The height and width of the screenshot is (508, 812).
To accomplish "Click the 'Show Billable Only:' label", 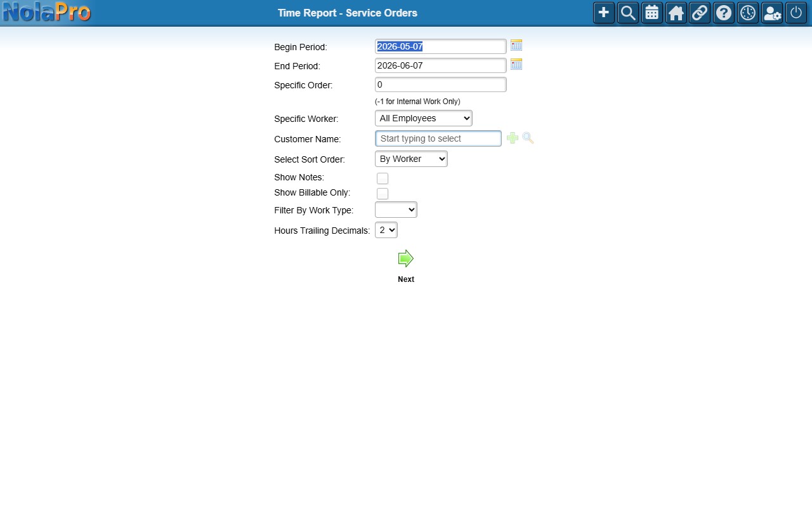I will [312, 192].
